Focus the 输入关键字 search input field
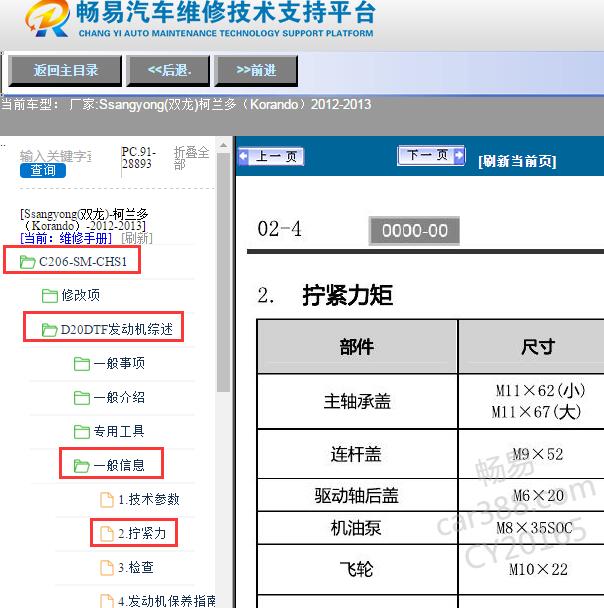604x608 pixels. pos(56,156)
